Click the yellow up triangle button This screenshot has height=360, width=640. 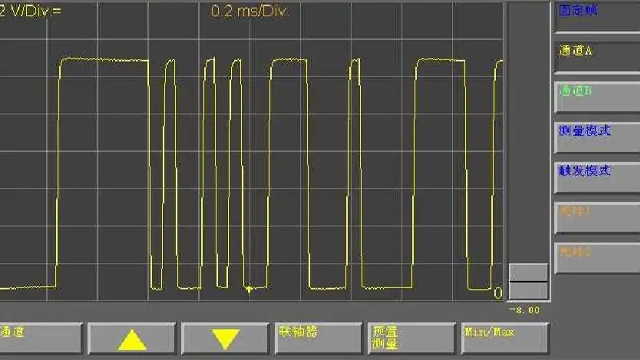(x=131, y=338)
